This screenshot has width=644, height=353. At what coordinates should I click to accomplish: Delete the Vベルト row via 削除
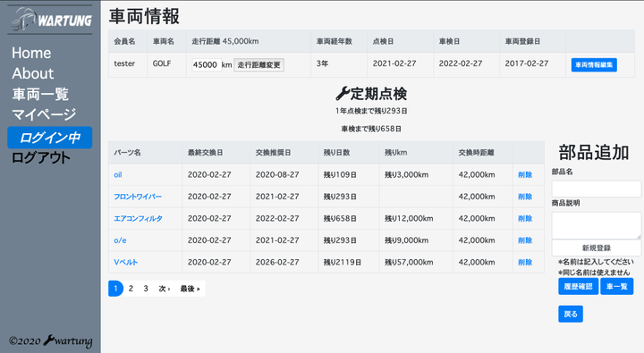(x=525, y=262)
